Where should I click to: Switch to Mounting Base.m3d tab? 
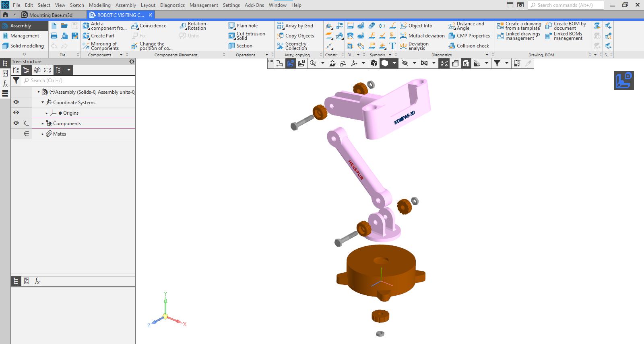pos(51,15)
